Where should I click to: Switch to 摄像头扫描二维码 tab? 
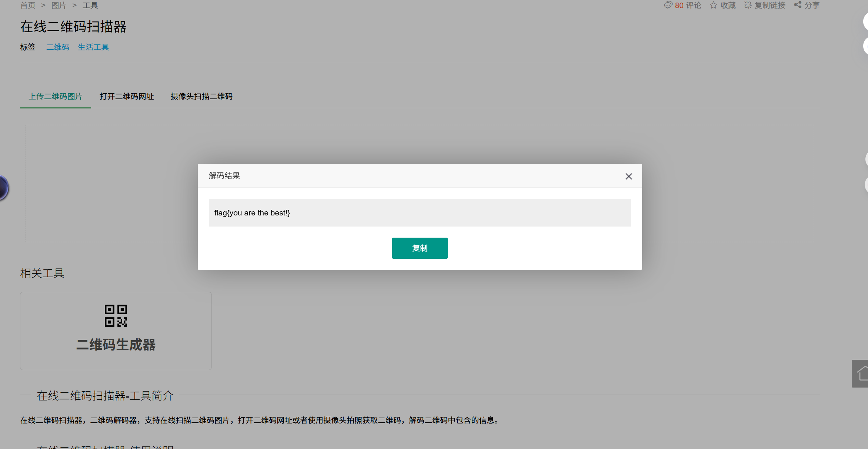click(x=201, y=97)
